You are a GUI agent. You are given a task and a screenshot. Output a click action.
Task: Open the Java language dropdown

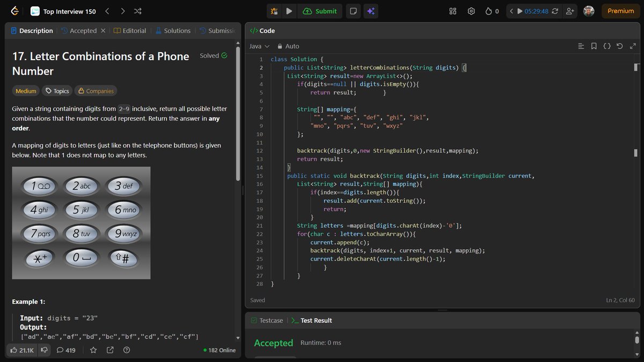click(259, 46)
